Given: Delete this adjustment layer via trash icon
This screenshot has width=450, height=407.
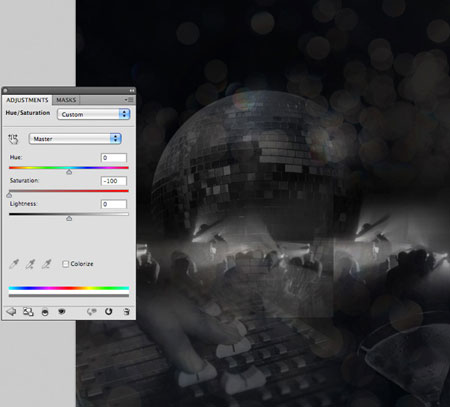Looking at the screenshot, I should (x=126, y=312).
